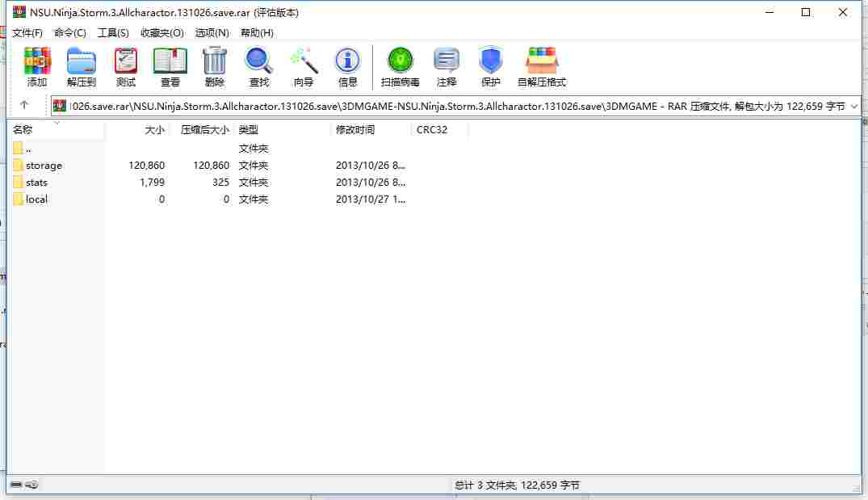Select the local folder icon
This screenshot has height=500, width=868.
click(18, 200)
